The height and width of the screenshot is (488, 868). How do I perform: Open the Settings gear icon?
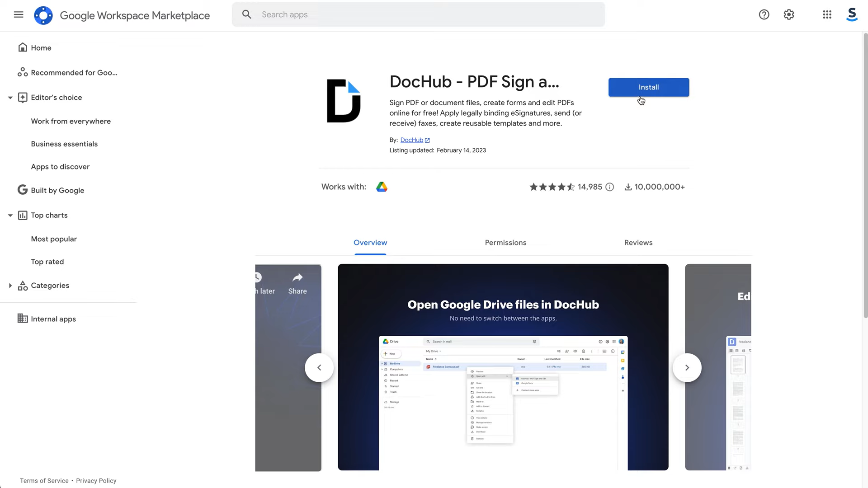pyautogui.click(x=789, y=14)
